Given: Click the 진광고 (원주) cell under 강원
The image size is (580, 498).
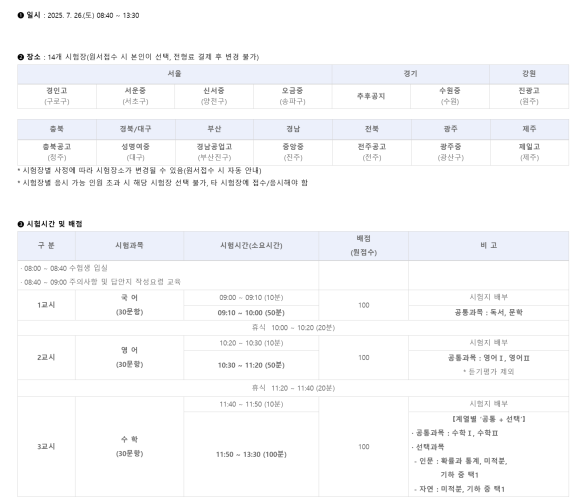Looking at the screenshot, I should (529, 96).
